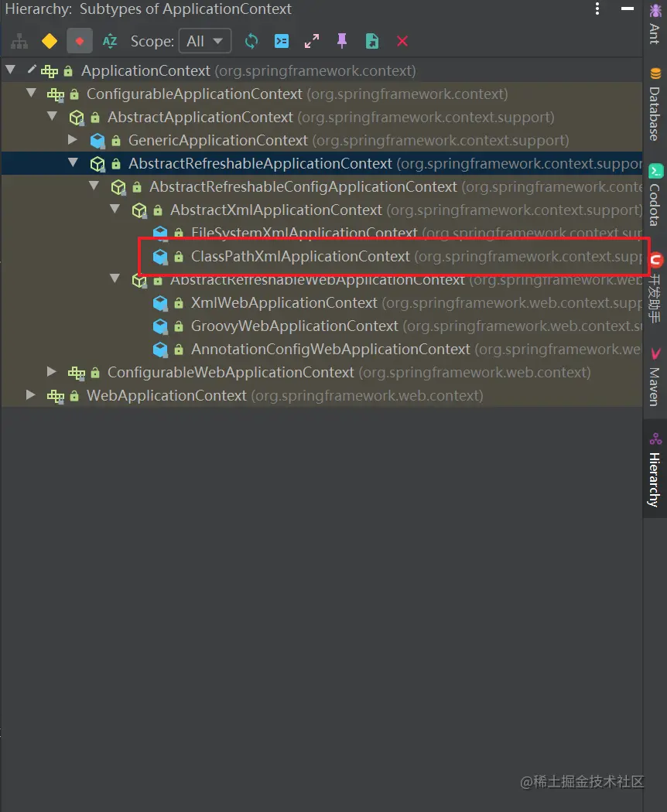Click abstract class icon beside AbstractApplicationContext
The height and width of the screenshot is (812, 667).
tap(77, 118)
